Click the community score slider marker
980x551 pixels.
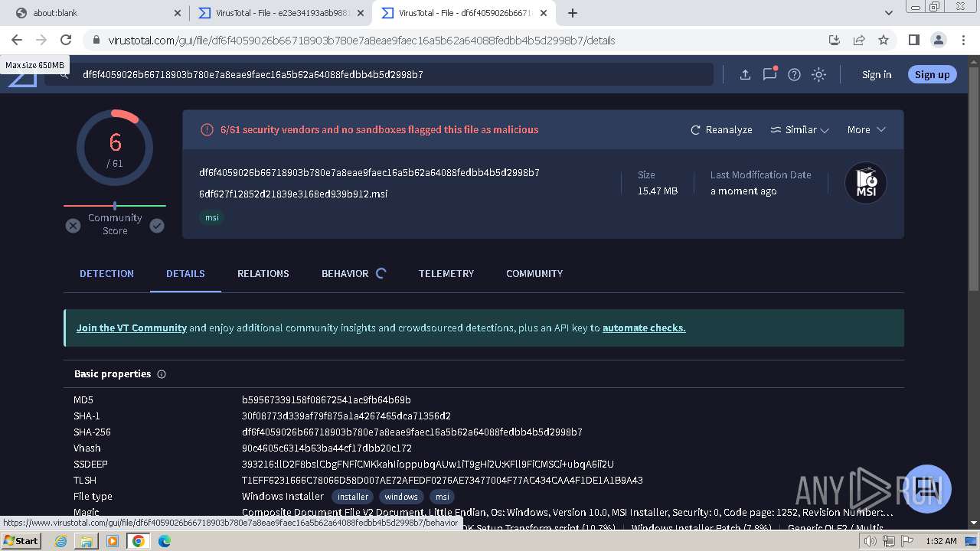point(115,206)
